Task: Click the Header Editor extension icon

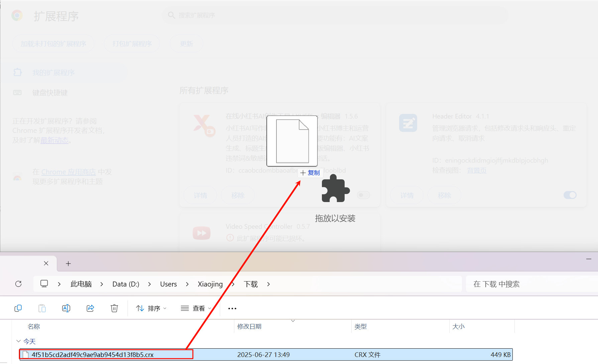Action: 408,123
